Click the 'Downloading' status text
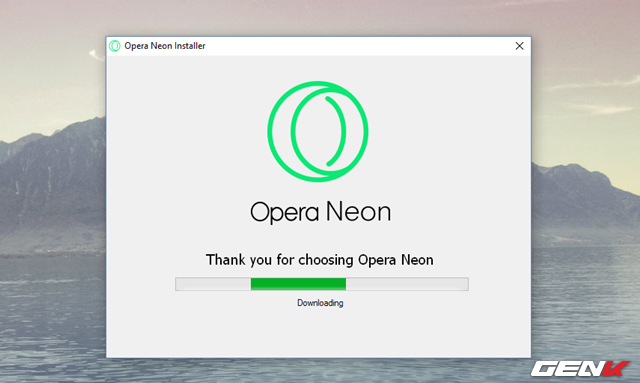Image resolution: width=640 pixels, height=383 pixels. (320, 303)
